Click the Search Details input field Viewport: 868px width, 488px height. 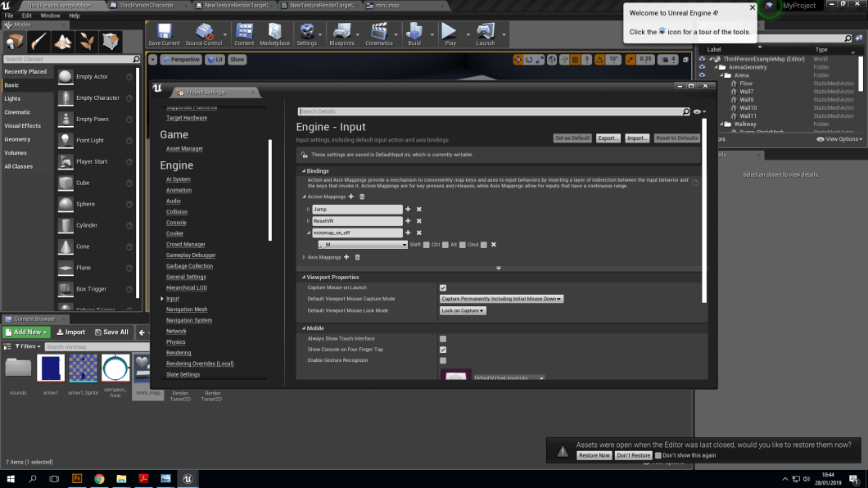coord(491,111)
